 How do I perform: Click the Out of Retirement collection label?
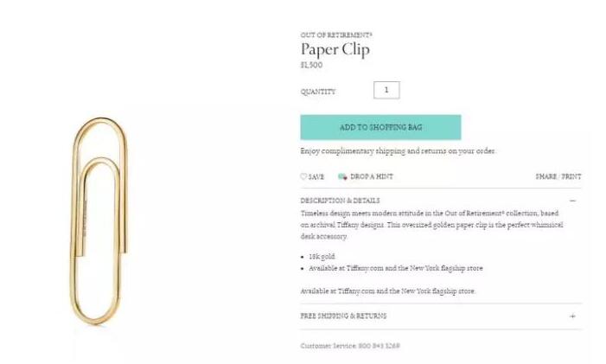coord(336,35)
